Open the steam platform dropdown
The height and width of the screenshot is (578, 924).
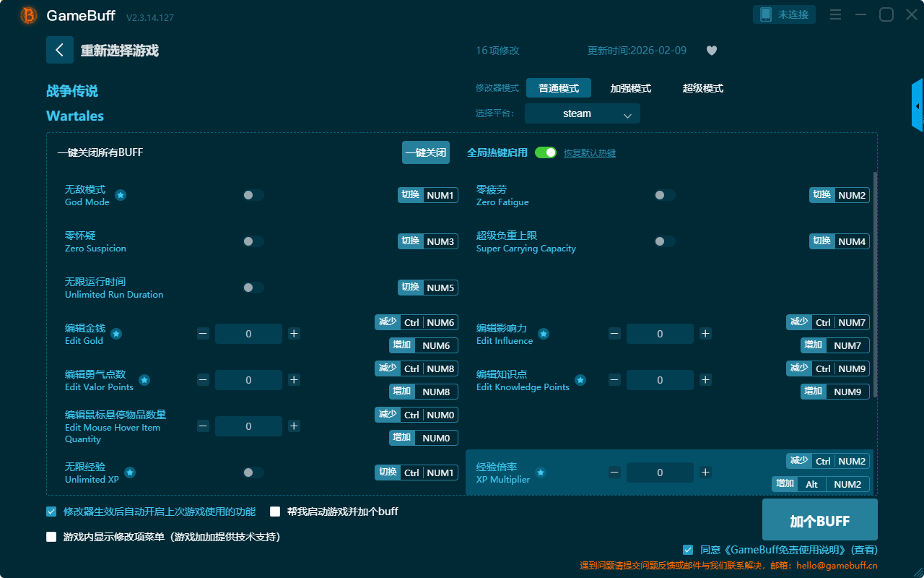(x=582, y=113)
